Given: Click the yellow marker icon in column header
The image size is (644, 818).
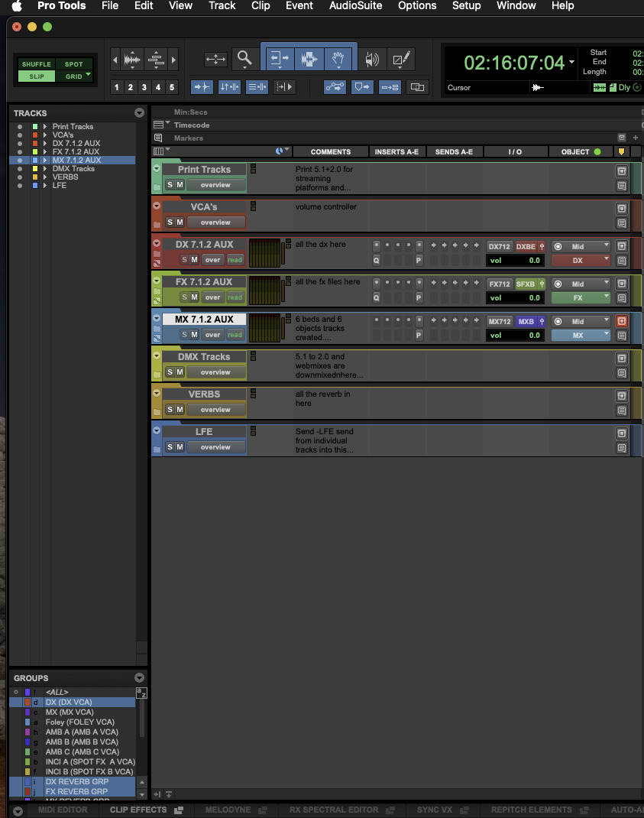Looking at the screenshot, I should tap(621, 152).
